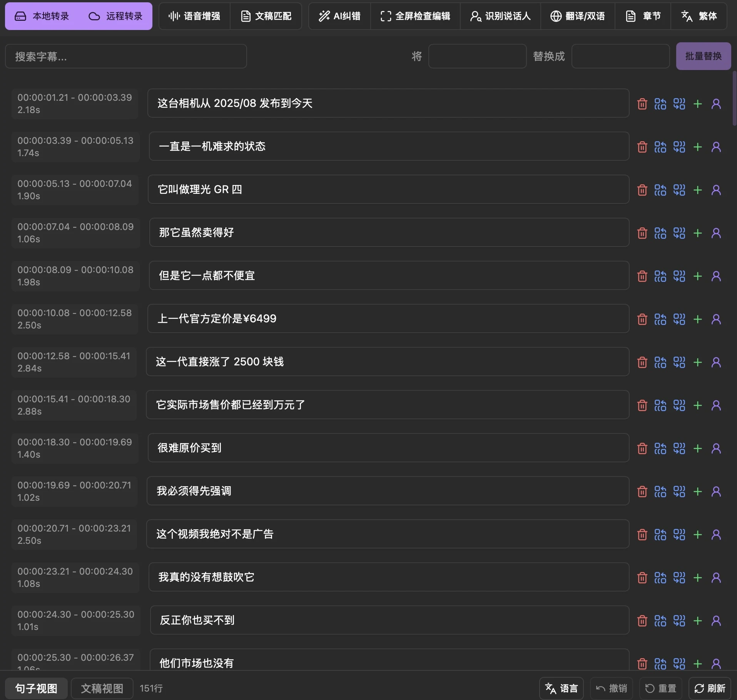This screenshot has width=737, height=700.
Task: Click the 批量替换 batch replace button
Action: 704,56
